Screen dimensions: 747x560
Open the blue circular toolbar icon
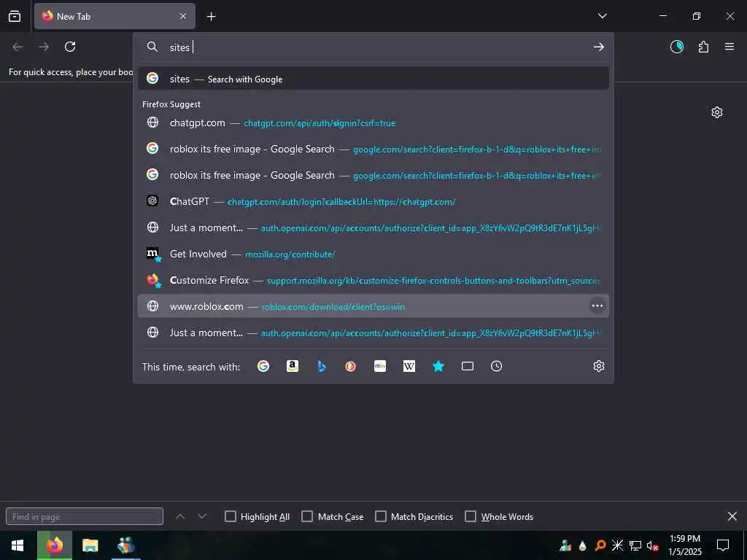click(676, 47)
